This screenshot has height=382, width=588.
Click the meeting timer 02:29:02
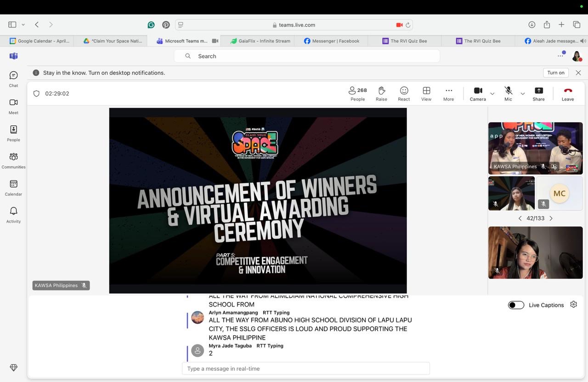[x=57, y=94]
